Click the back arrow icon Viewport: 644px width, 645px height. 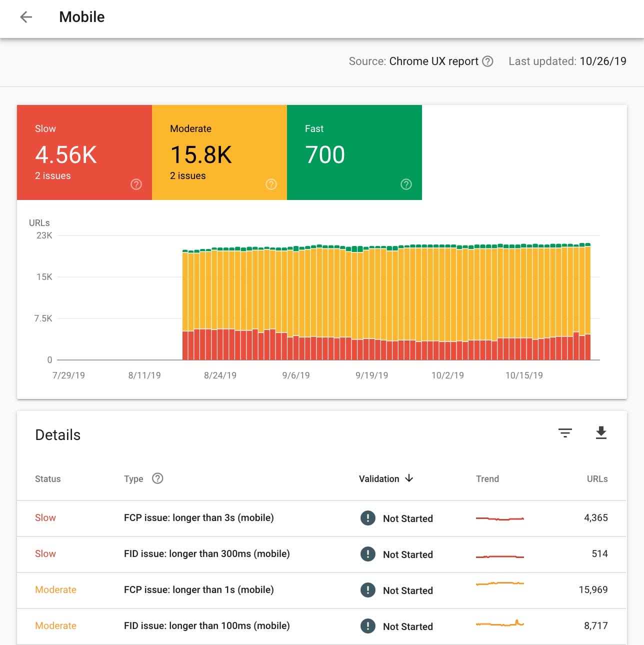click(x=26, y=17)
